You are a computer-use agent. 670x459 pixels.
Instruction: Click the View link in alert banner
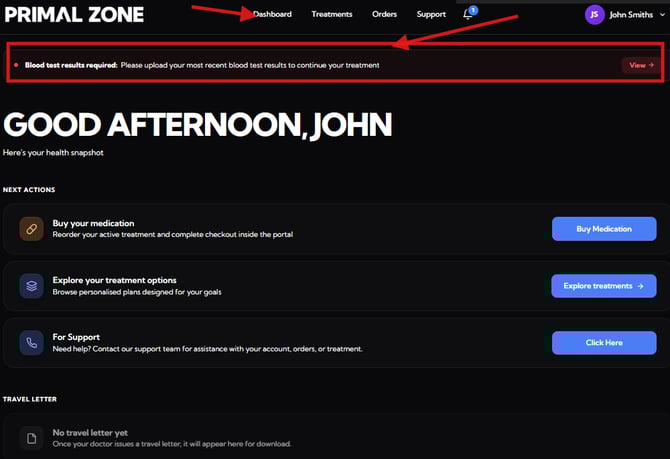pyautogui.click(x=641, y=65)
